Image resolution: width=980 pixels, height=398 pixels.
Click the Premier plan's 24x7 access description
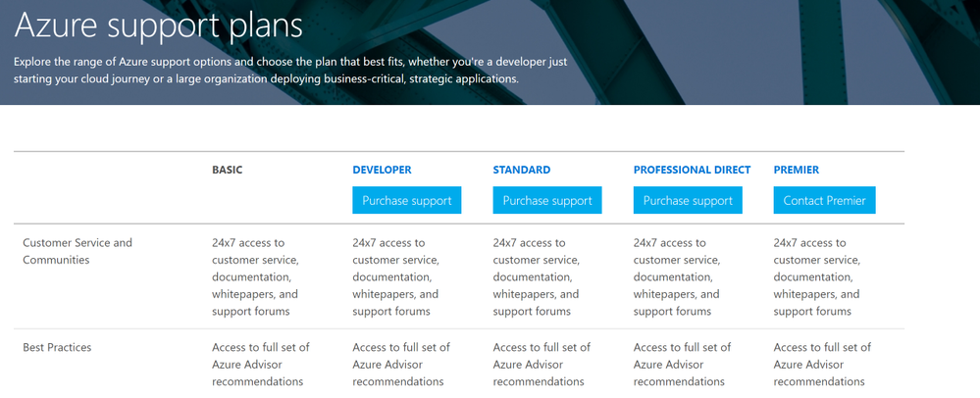tap(816, 276)
